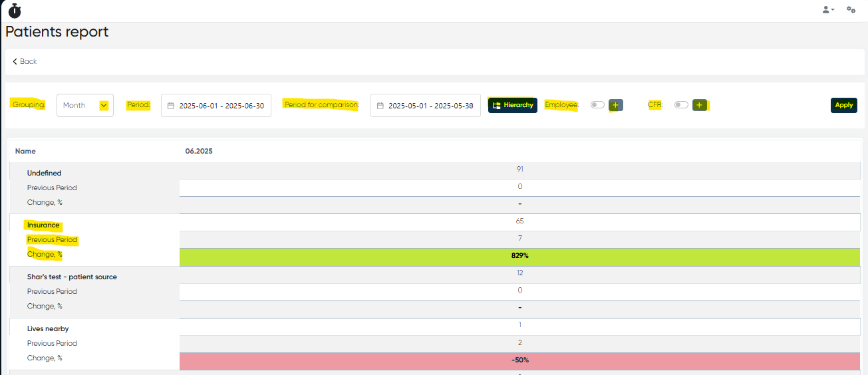Click the Name column header
Image resolution: width=868 pixels, height=375 pixels.
25,151
